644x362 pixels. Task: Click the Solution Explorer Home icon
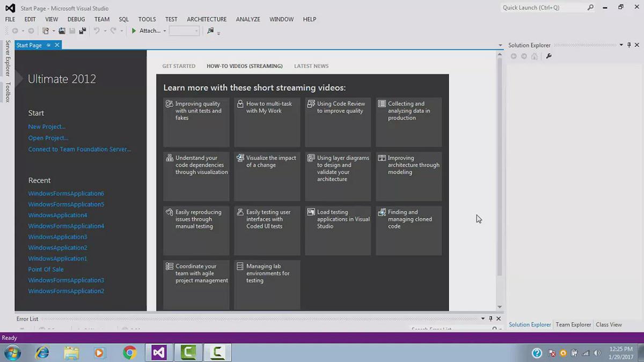coord(534,56)
